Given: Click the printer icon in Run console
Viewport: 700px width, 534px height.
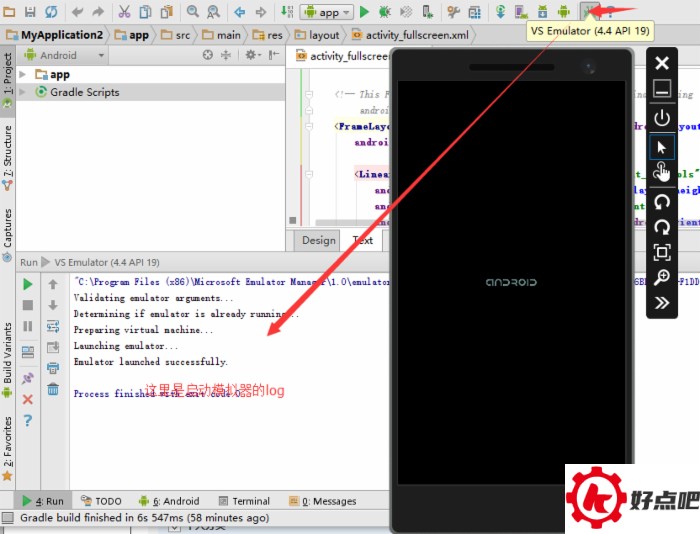Looking at the screenshot, I should tap(53, 367).
